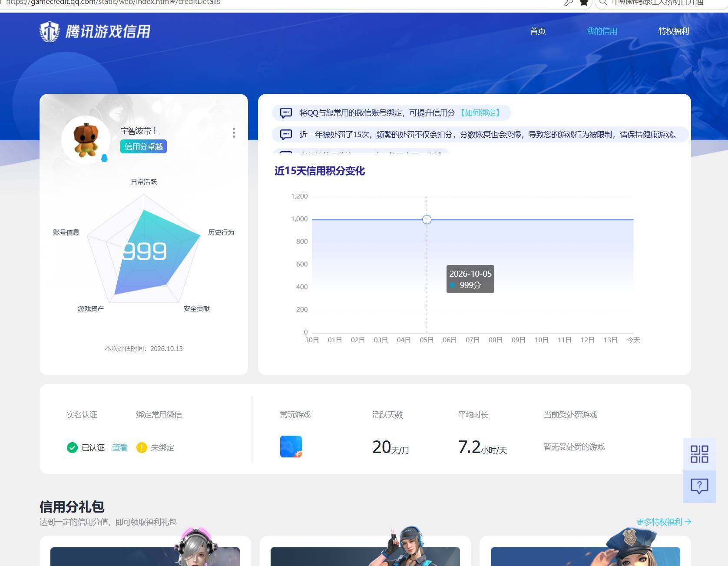
Task: Click the bookmark star in address bar
Action: [584, 3]
